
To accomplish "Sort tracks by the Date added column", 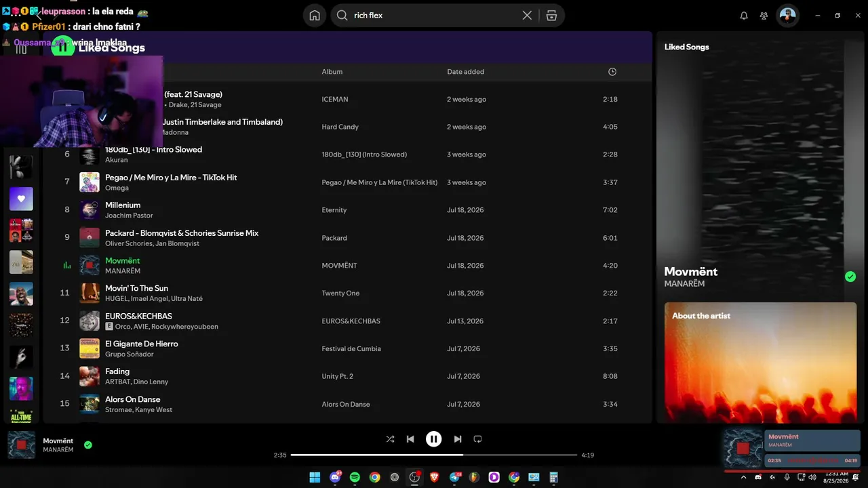I will 465,72.
